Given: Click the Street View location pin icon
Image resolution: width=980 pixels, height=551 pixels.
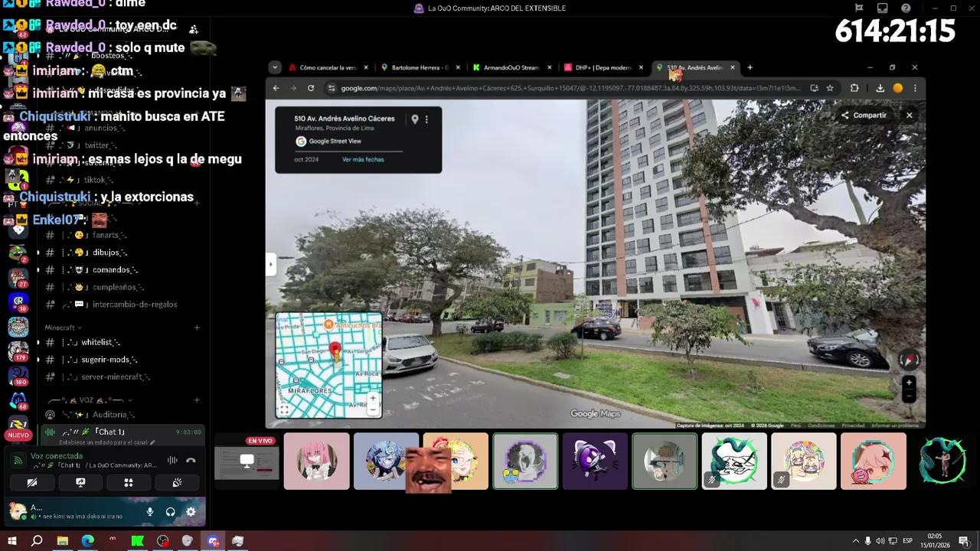Looking at the screenshot, I should (x=415, y=119).
